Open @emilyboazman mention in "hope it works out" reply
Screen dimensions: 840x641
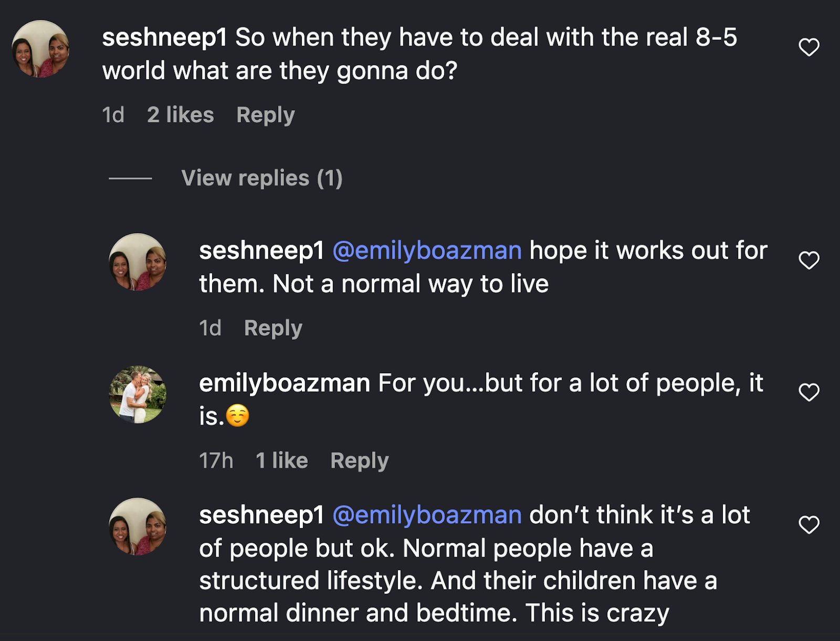point(427,250)
